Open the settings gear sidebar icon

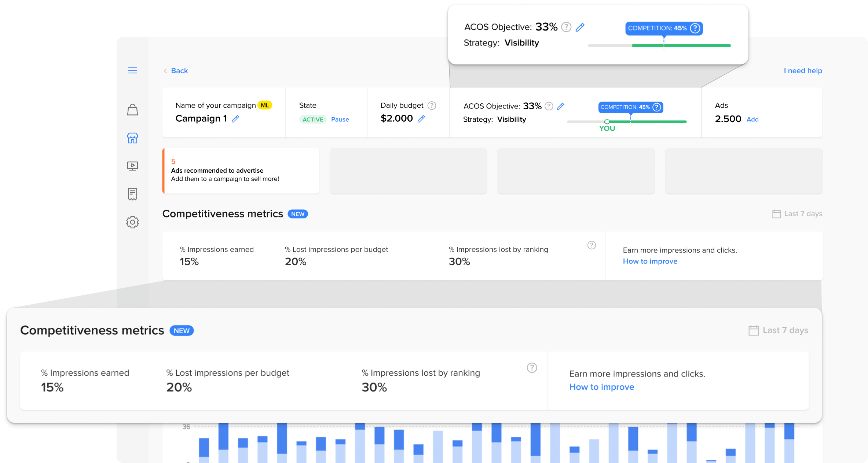tap(132, 222)
